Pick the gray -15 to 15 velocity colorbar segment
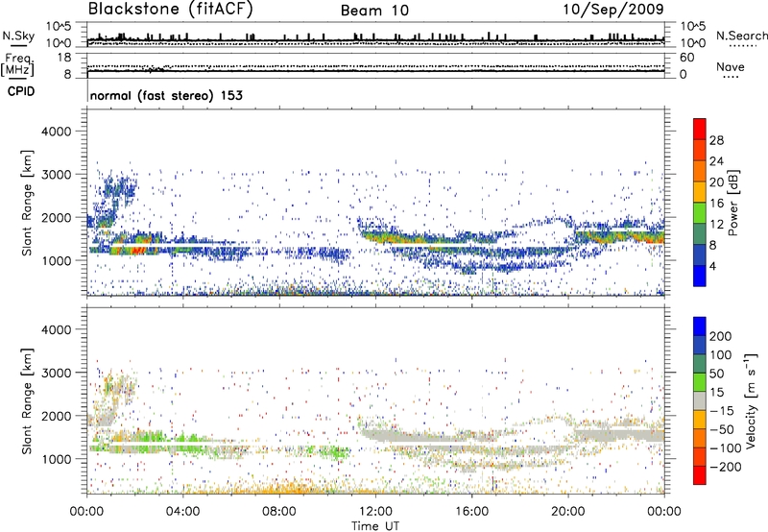Image resolution: width=768 pixels, height=532 pixels. (x=700, y=400)
